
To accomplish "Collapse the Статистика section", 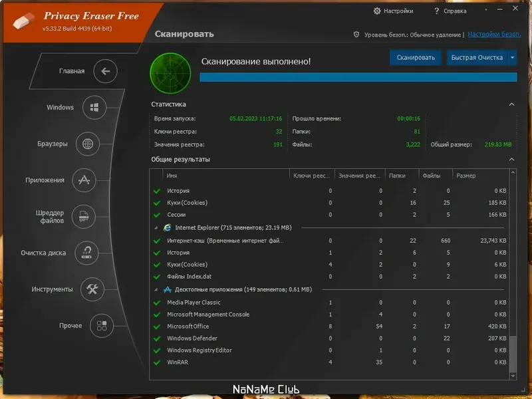I will 512,104.
